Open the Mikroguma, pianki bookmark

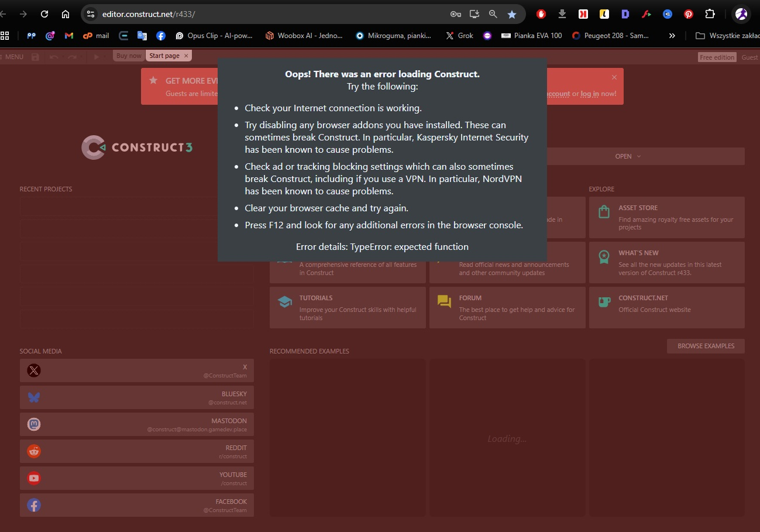point(394,36)
